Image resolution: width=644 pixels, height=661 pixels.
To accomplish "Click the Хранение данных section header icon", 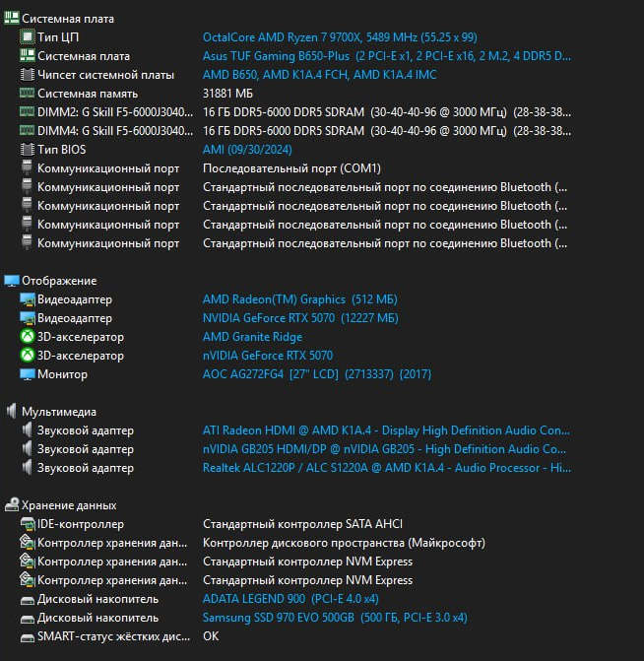I will pos(12,504).
